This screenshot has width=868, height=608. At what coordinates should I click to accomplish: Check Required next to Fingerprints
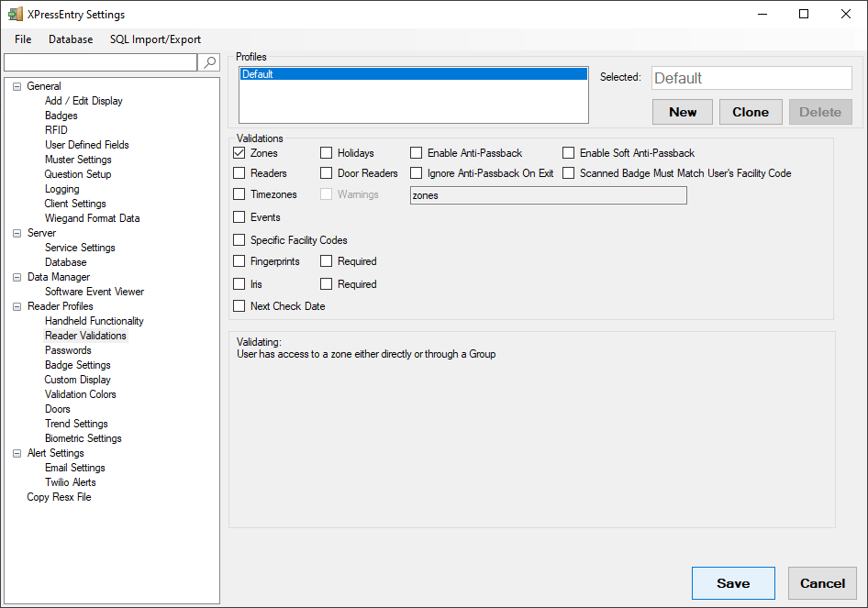pyautogui.click(x=326, y=261)
